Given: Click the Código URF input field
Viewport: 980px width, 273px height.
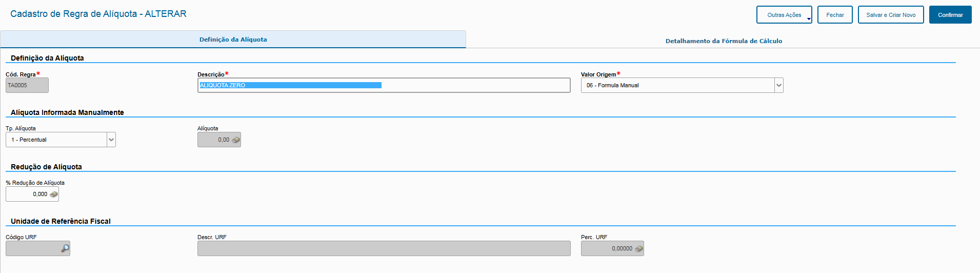Looking at the screenshot, I should coord(33,249).
